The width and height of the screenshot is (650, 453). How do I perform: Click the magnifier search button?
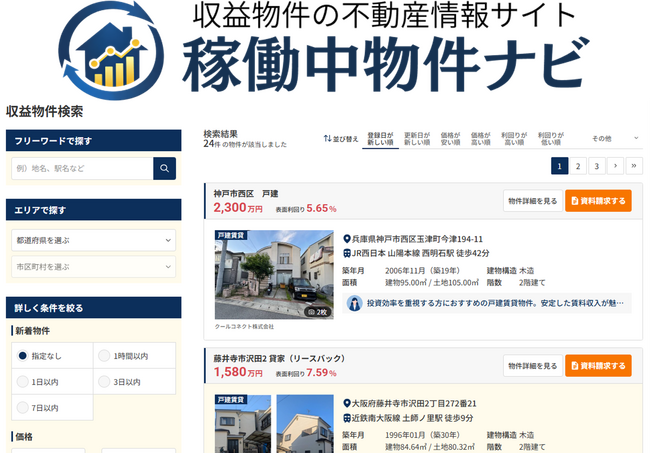click(164, 168)
